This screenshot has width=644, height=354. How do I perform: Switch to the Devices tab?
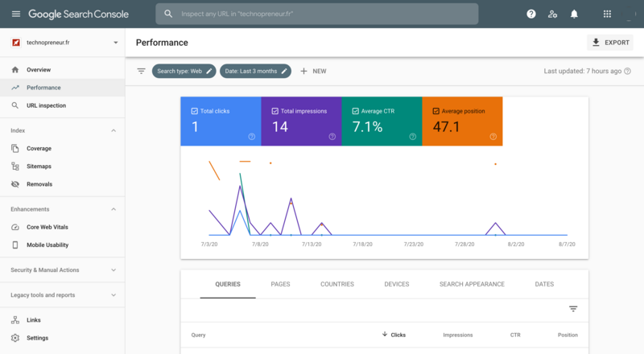(397, 284)
